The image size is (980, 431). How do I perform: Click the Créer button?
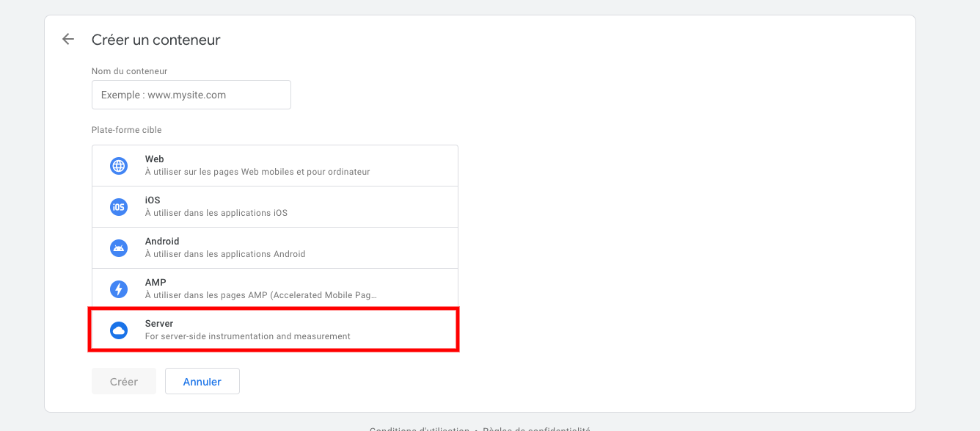(x=124, y=382)
